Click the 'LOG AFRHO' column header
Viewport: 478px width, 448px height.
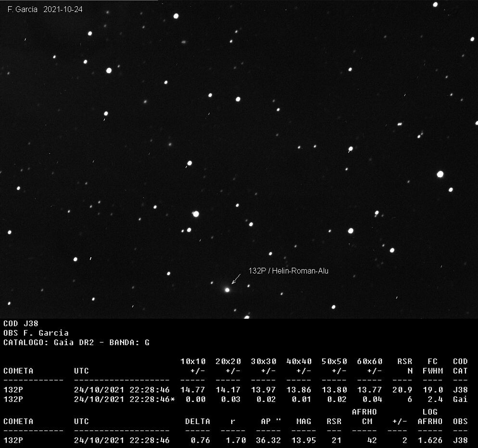click(430, 417)
